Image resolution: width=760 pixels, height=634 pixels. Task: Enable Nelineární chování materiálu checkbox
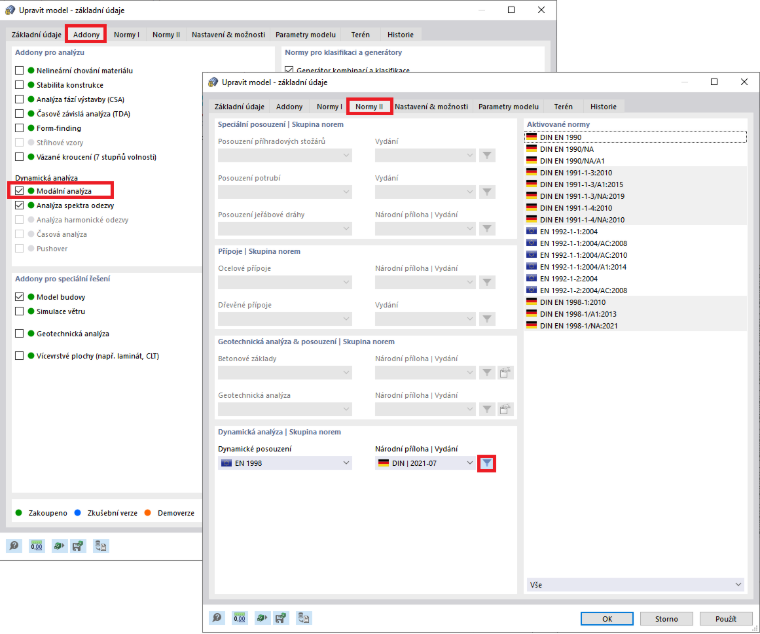pos(19,70)
